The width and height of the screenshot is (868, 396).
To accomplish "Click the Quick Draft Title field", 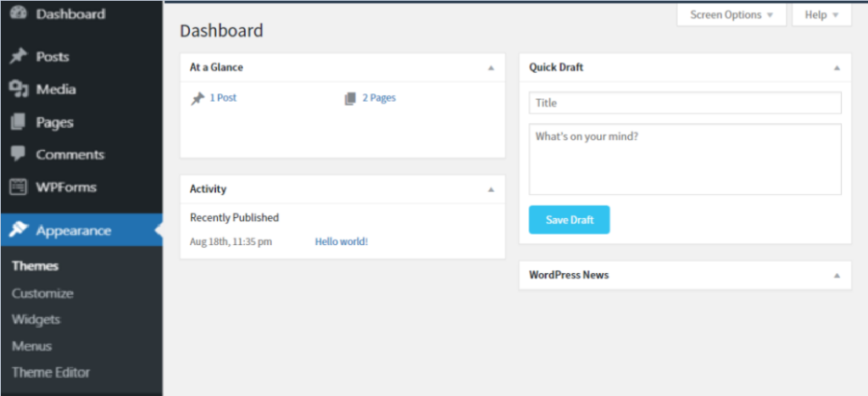I will (x=685, y=103).
